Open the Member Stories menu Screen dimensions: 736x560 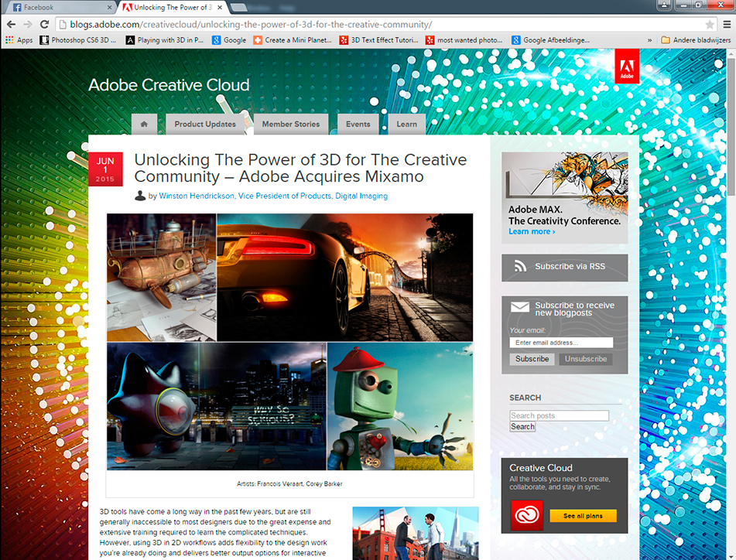(x=291, y=124)
